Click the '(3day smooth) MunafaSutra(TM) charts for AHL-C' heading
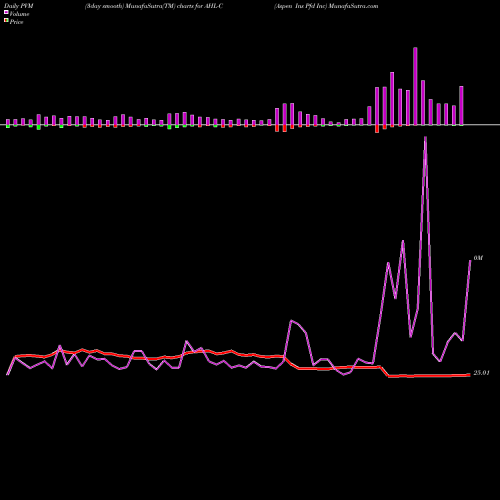Screen dimensions: 500x500 coord(154,6)
